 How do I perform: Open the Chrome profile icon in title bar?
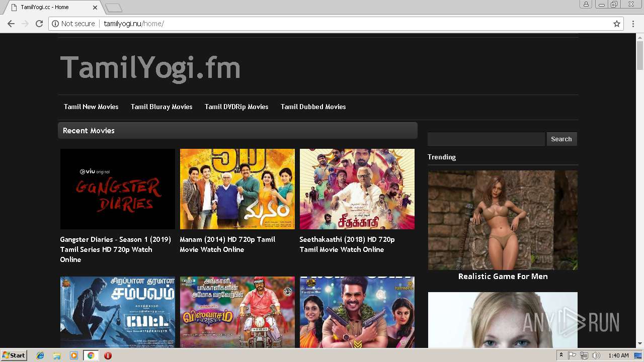click(x=586, y=5)
